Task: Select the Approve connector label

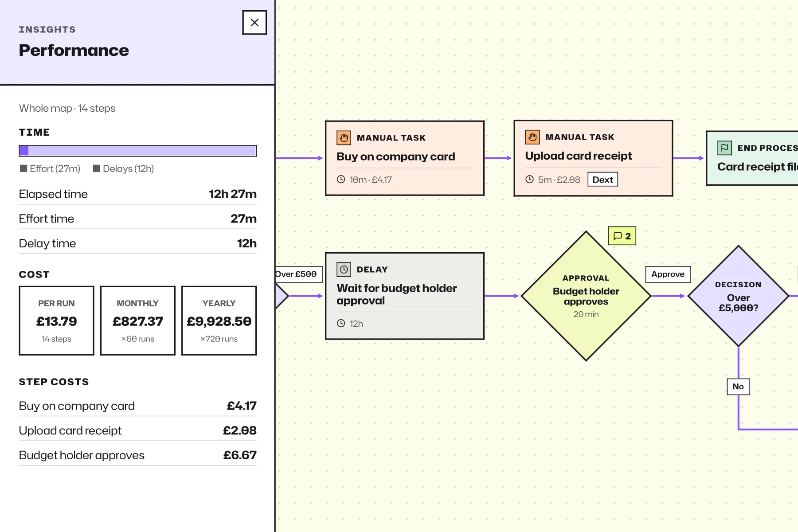Action: 668,274
